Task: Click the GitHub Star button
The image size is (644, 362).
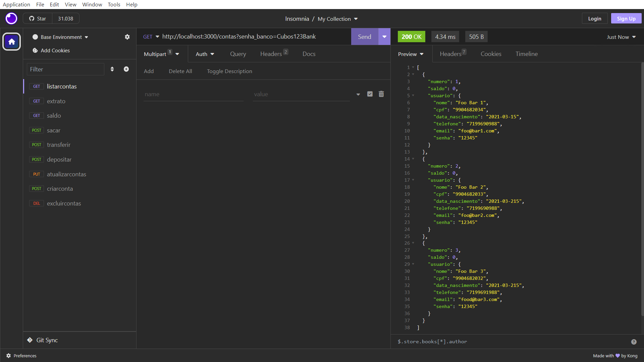Action: coord(38,18)
